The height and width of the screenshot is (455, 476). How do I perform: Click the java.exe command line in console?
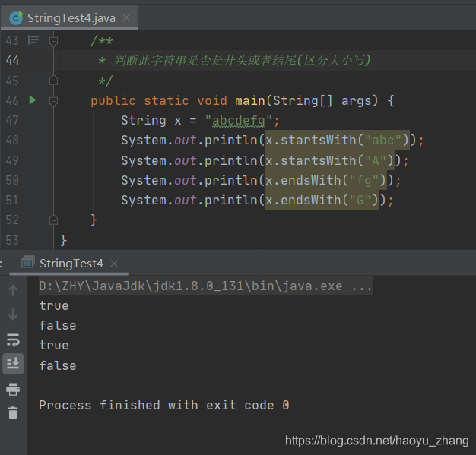pyautogui.click(x=206, y=286)
